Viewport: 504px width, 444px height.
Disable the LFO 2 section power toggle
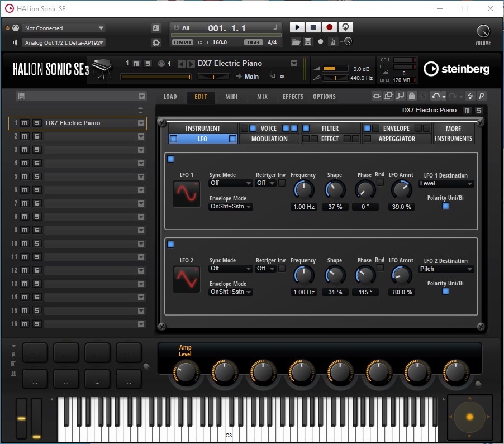[x=170, y=245]
